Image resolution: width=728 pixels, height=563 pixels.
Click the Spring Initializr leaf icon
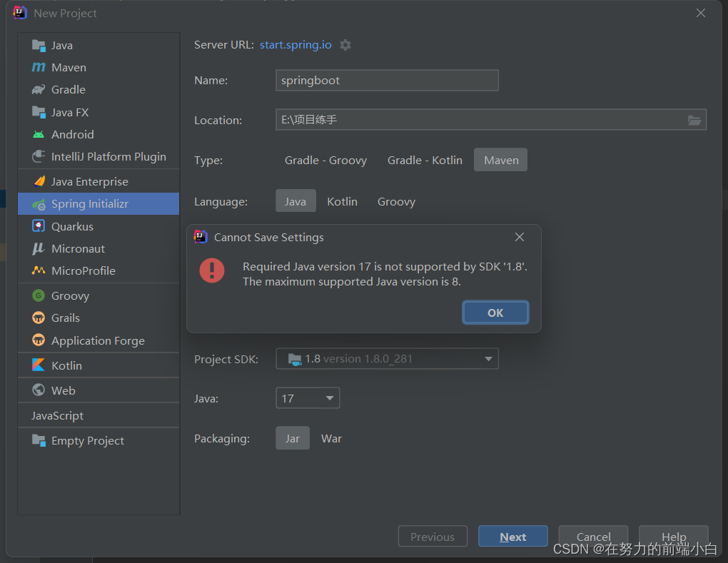point(39,204)
